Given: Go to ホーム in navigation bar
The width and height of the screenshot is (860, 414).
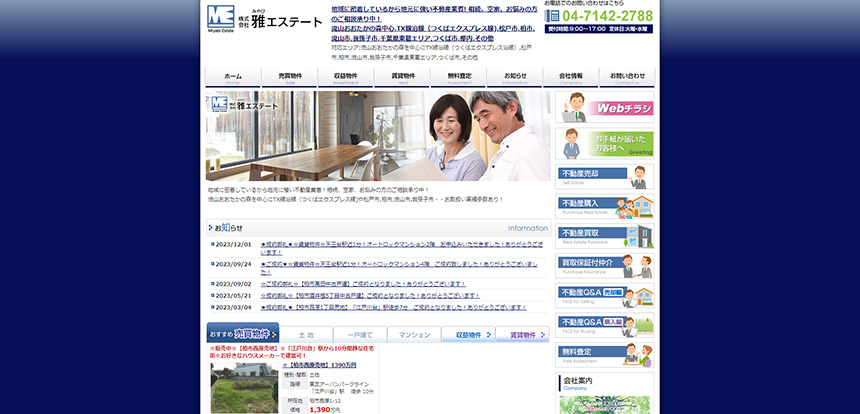Looking at the screenshot, I should [233, 77].
